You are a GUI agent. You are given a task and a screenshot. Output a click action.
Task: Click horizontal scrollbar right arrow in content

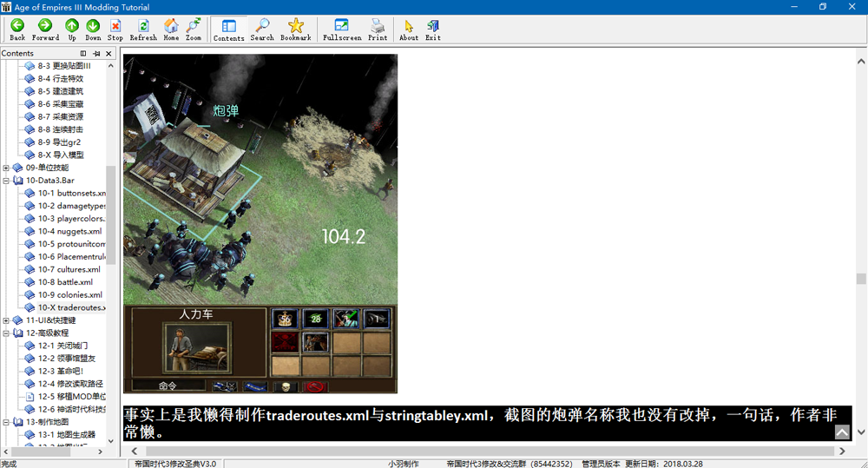point(842,452)
